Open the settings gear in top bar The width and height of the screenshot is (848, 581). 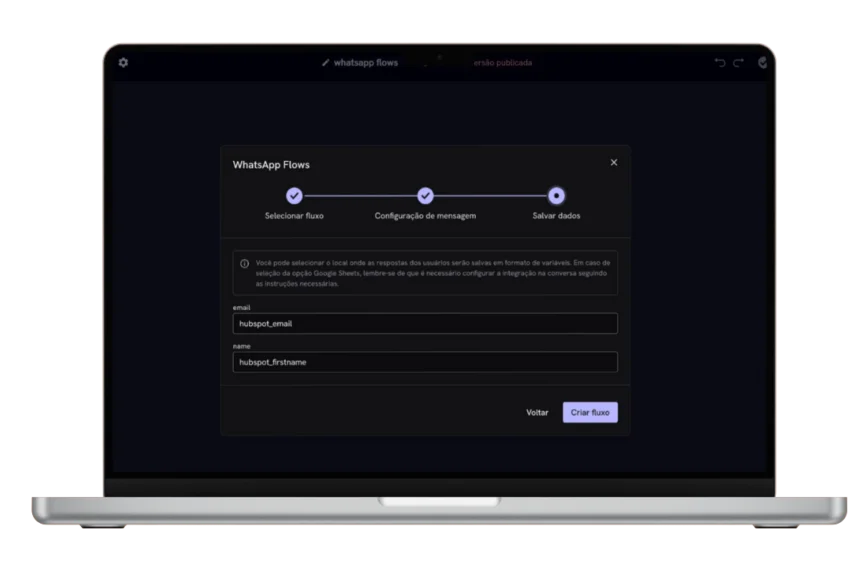pos(123,62)
